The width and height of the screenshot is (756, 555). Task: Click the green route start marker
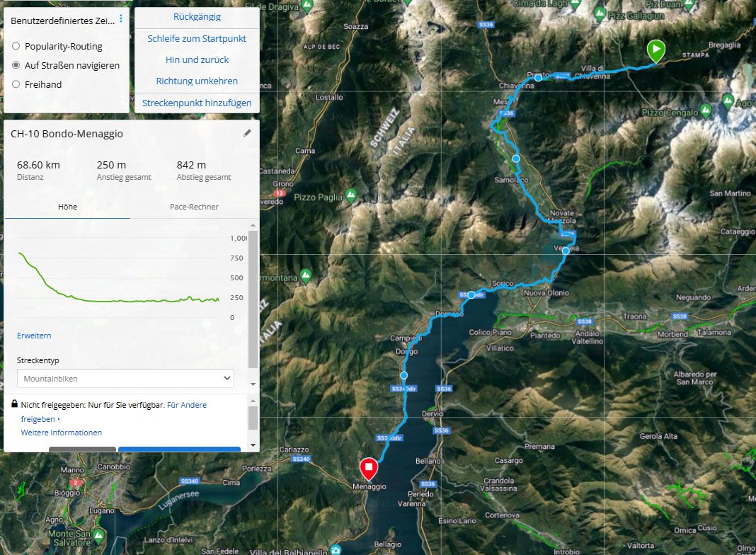point(655,51)
